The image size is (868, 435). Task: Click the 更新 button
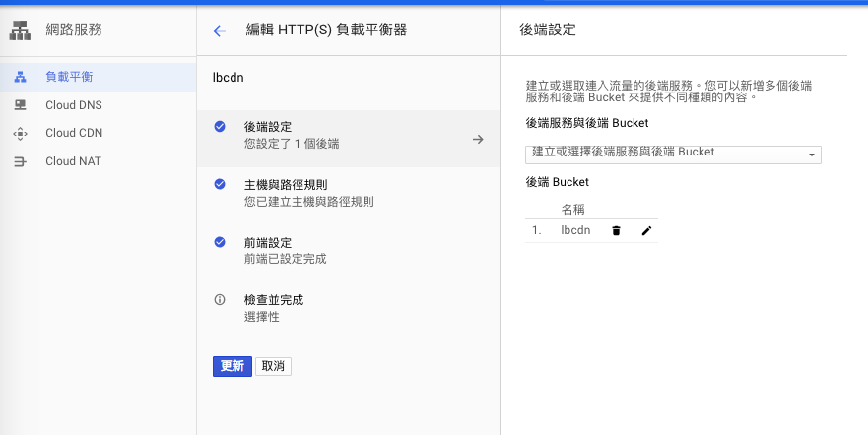[233, 366]
